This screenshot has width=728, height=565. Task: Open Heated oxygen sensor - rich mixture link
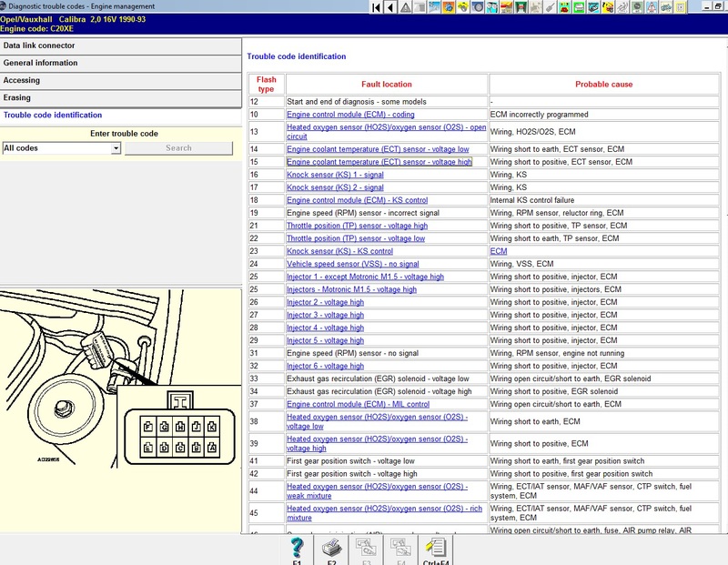point(384,513)
